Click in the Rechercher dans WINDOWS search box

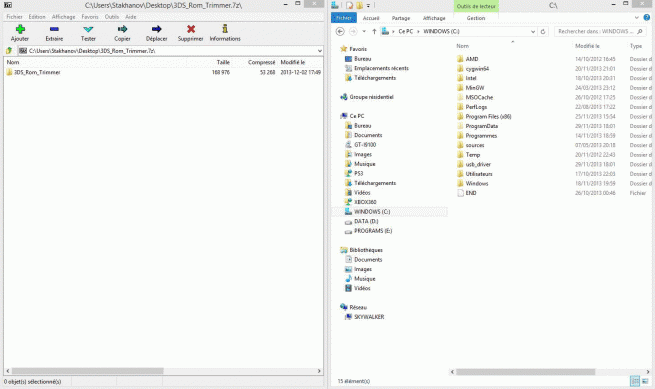(x=596, y=31)
